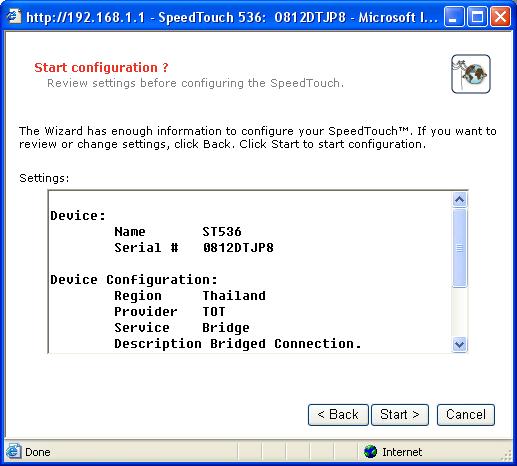Cancel the configuration wizard
The width and height of the screenshot is (517, 466).
466,415
